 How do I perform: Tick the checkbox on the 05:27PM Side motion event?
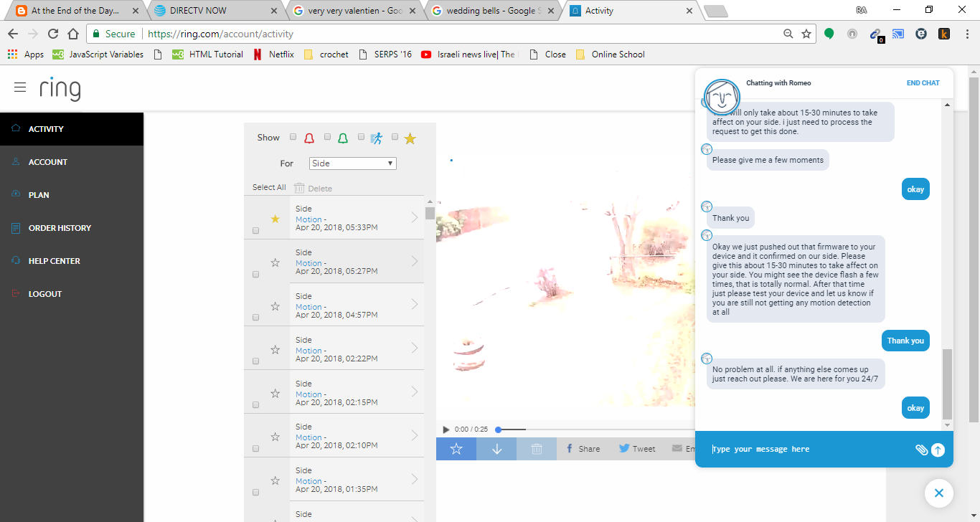(x=255, y=274)
